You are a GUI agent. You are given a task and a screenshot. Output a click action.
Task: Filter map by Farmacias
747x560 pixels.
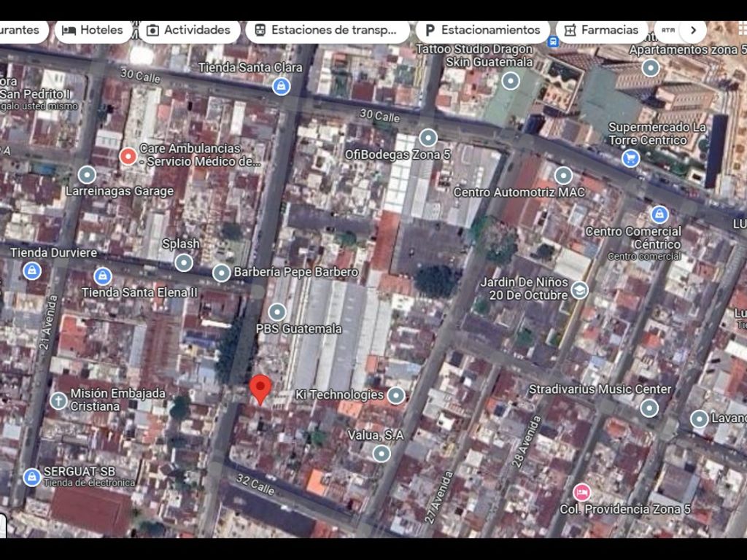coord(602,31)
